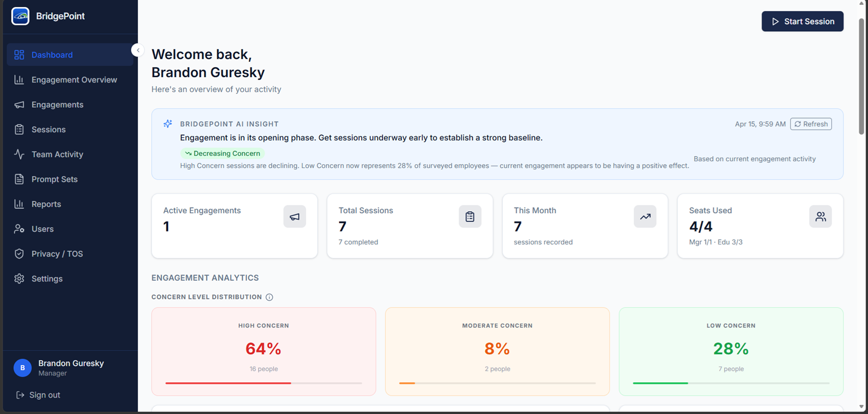This screenshot has height=414, width=868.
Task: Click the Dashboard grid icon in sidebar
Action: 19,55
